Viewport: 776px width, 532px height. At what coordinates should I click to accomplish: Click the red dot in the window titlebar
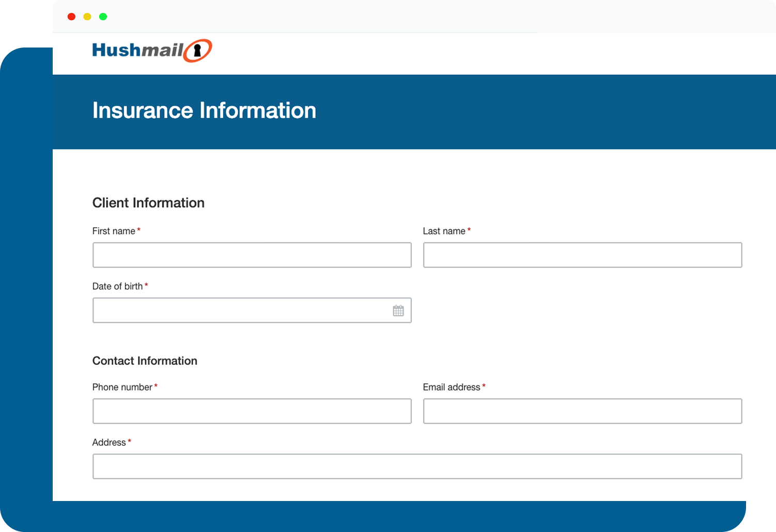click(x=71, y=17)
